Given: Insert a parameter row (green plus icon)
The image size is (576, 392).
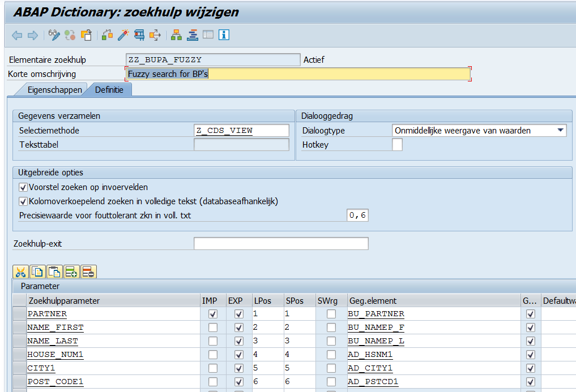Looking at the screenshot, I should 71,272.
